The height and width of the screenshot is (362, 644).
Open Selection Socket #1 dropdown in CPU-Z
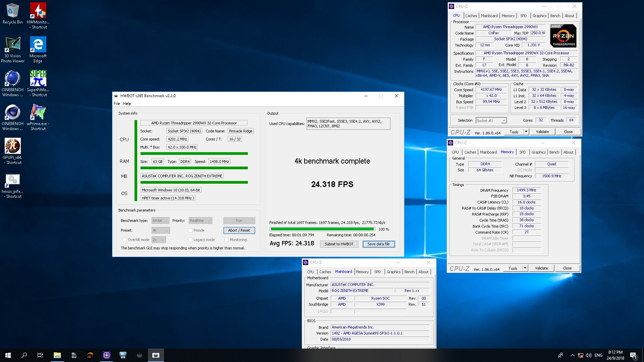[x=491, y=121]
